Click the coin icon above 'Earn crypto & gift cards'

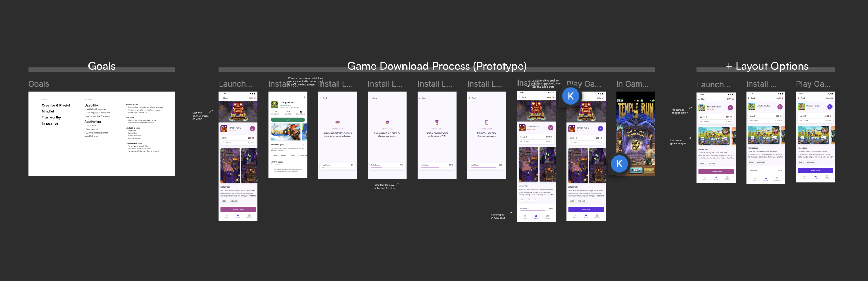[x=387, y=122]
